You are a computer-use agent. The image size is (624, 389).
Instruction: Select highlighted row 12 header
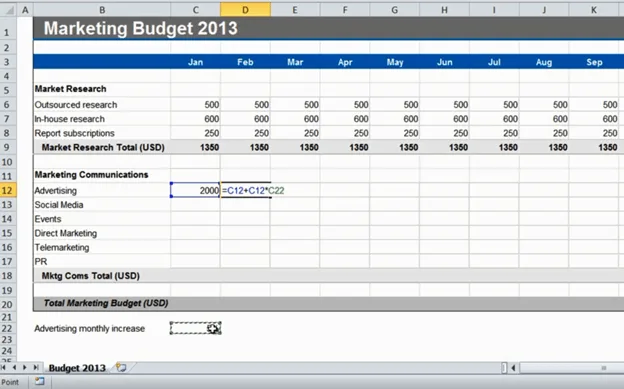pyautogui.click(x=8, y=190)
